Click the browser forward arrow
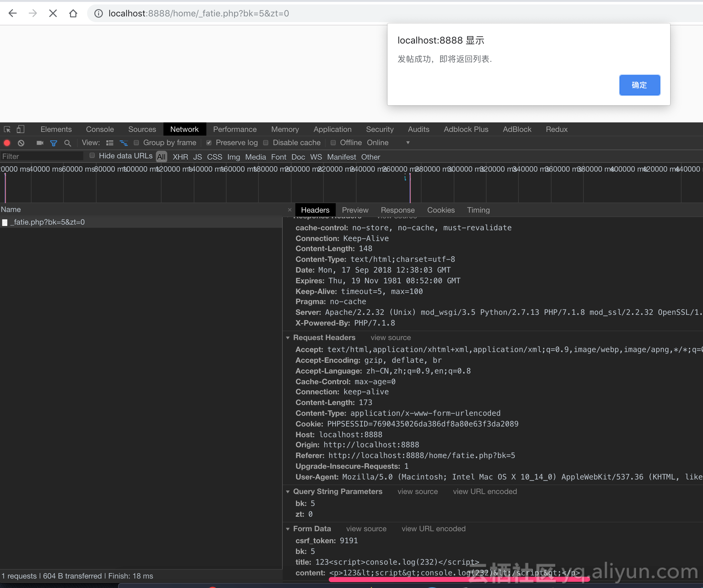The width and height of the screenshot is (703, 588). tap(33, 13)
